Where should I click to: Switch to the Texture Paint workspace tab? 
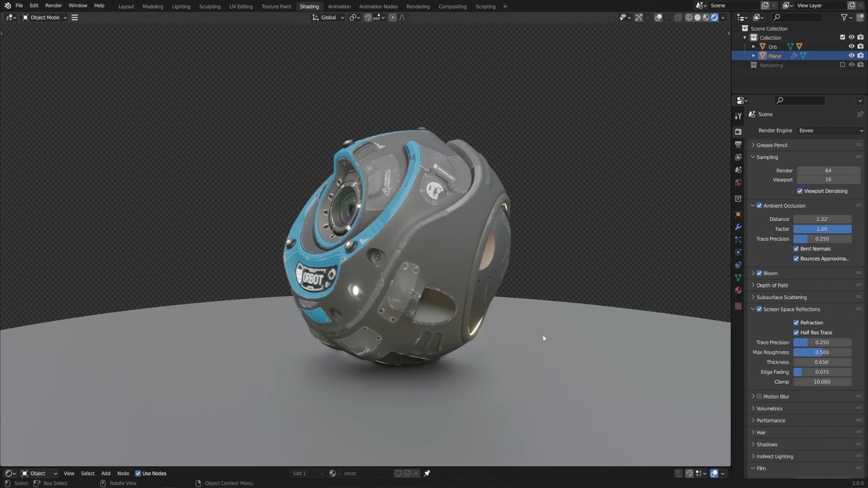click(277, 6)
